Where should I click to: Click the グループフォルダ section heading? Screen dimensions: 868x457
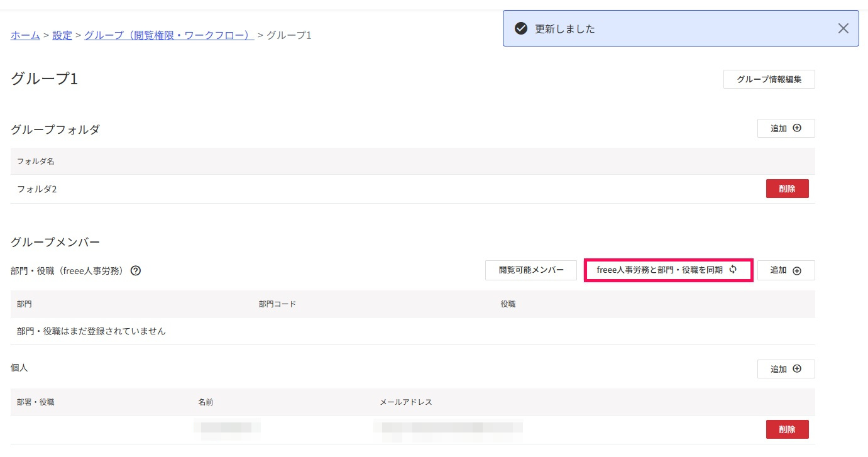[x=55, y=129]
